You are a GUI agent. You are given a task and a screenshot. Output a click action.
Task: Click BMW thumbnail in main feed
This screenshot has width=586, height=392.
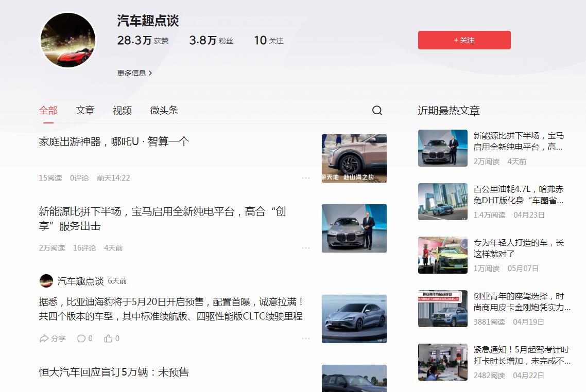354,228
